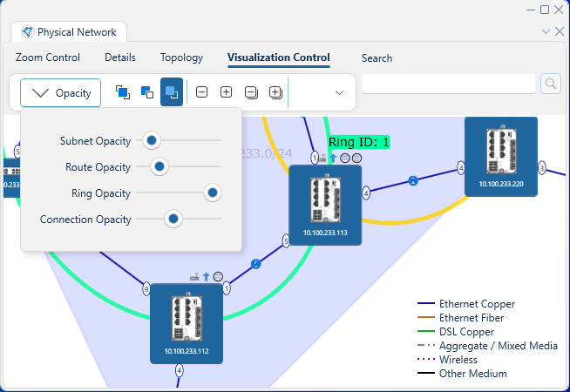Click second round badge above device 10.100.233.113
This screenshot has width=570, height=392.
pyautogui.click(x=356, y=158)
